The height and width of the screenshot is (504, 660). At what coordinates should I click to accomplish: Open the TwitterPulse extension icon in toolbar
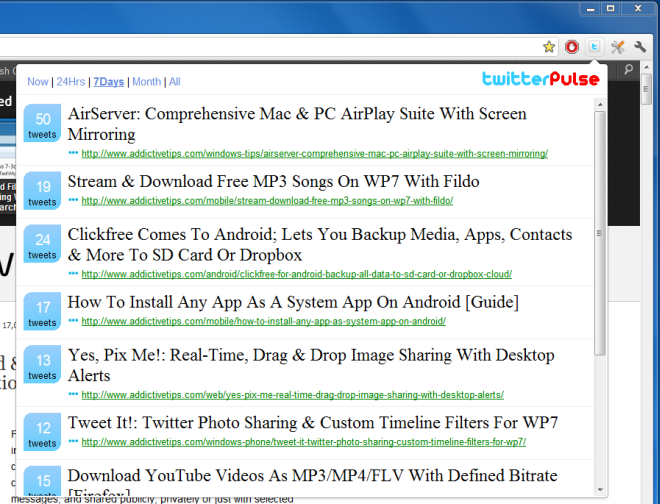coord(595,47)
